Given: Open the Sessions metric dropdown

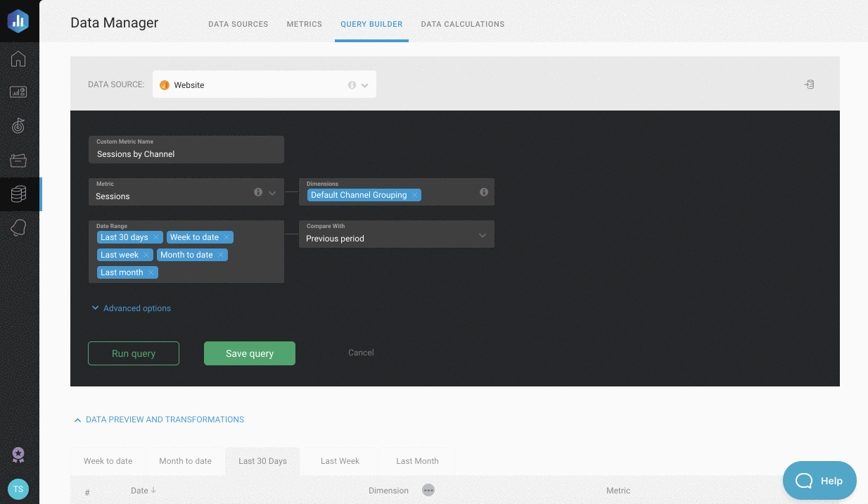Looking at the screenshot, I should tap(186, 192).
